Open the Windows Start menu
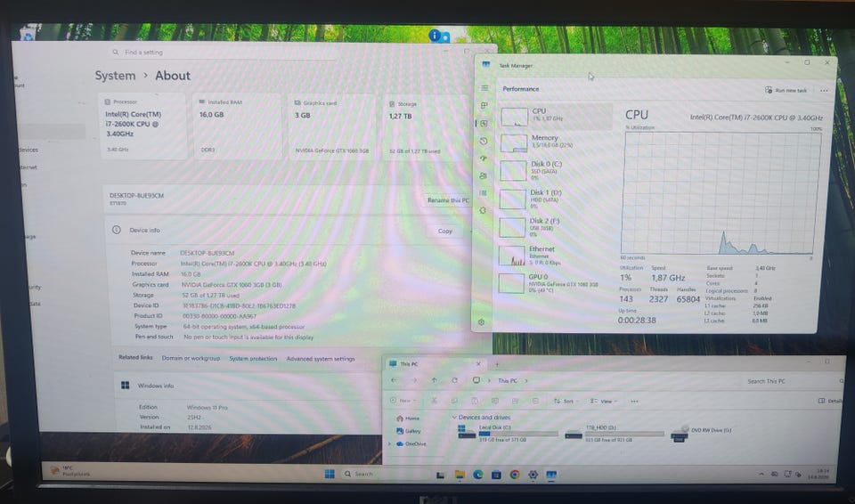 click(x=330, y=474)
